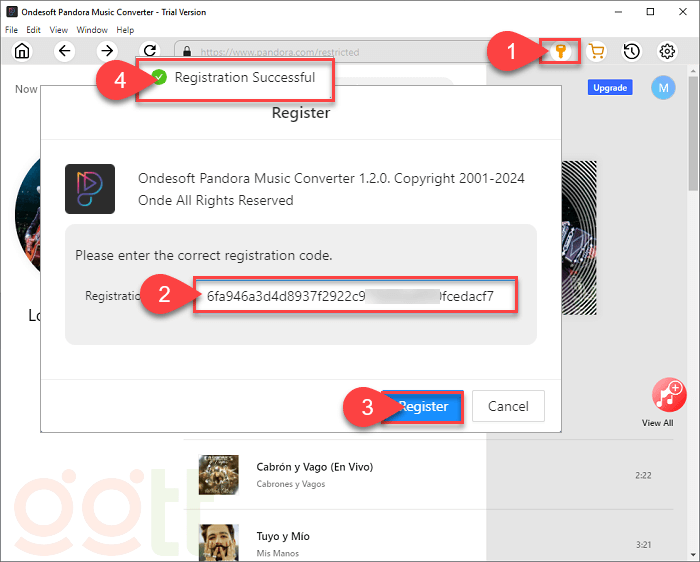This screenshot has width=700, height=562.
Task: Open settings gear icon
Action: [667, 52]
